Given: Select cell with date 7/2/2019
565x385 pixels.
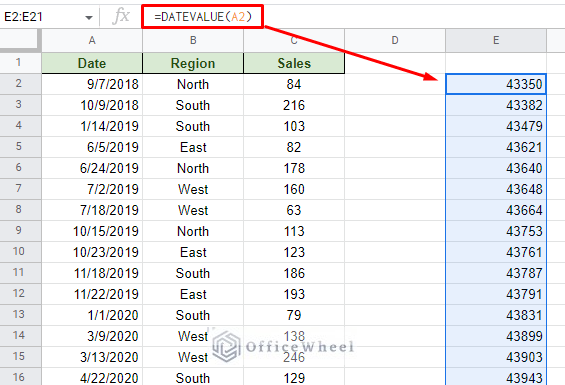Looking at the screenshot, I should [92, 189].
